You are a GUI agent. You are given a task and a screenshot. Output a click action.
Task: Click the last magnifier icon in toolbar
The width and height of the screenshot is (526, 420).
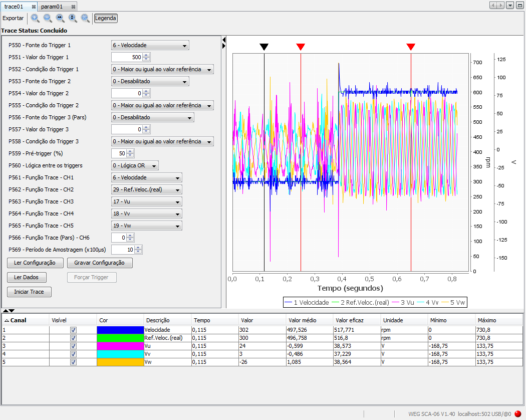85,19
